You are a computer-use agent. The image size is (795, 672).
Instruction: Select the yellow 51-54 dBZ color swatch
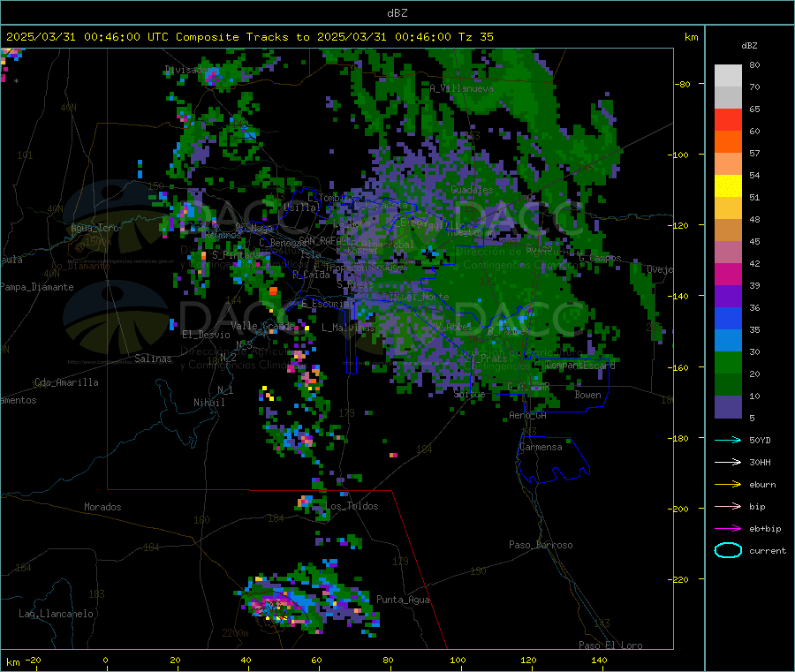[x=728, y=186]
